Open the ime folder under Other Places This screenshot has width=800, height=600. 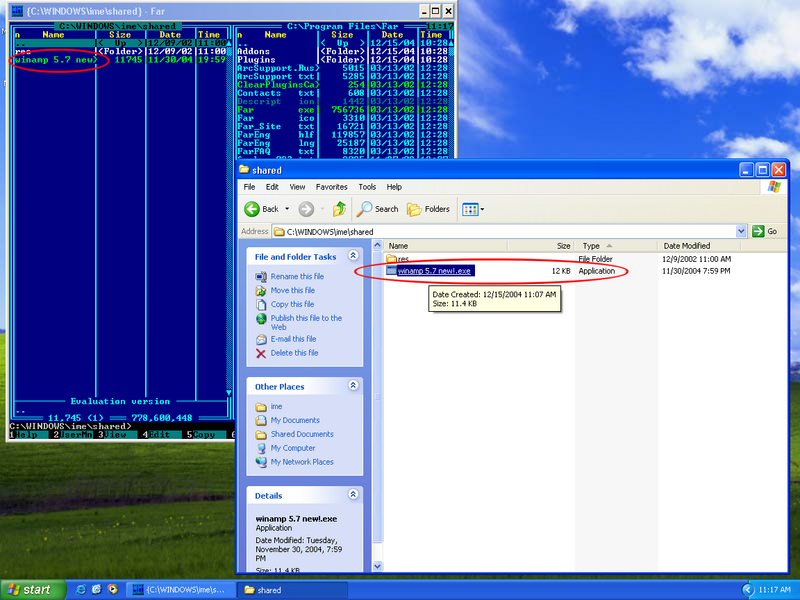pyautogui.click(x=277, y=407)
